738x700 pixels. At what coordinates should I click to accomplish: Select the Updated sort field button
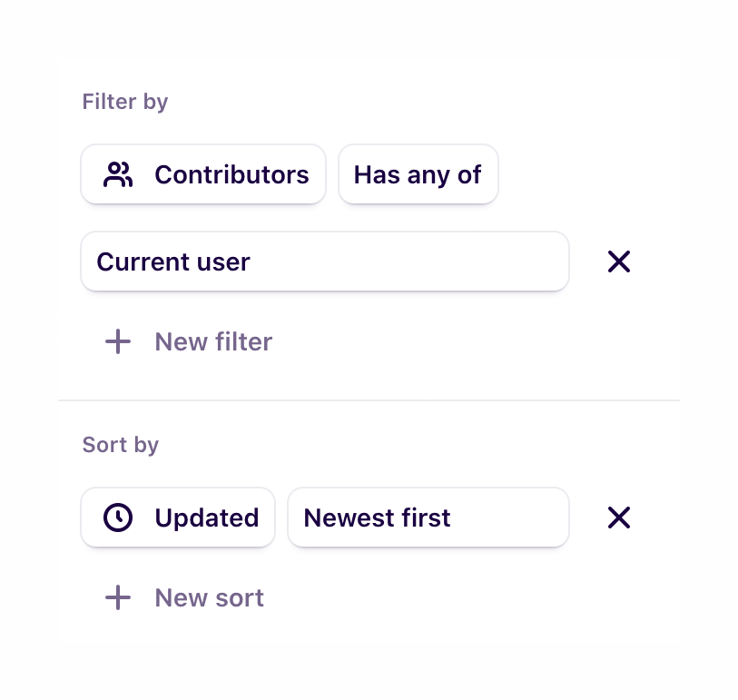coord(178,518)
